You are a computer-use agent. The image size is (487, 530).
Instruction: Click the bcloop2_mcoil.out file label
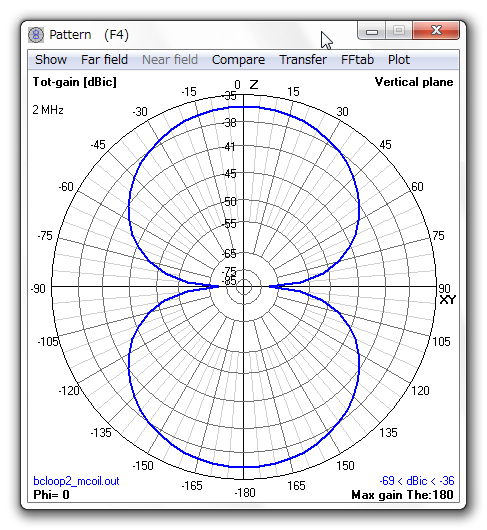click(x=76, y=481)
